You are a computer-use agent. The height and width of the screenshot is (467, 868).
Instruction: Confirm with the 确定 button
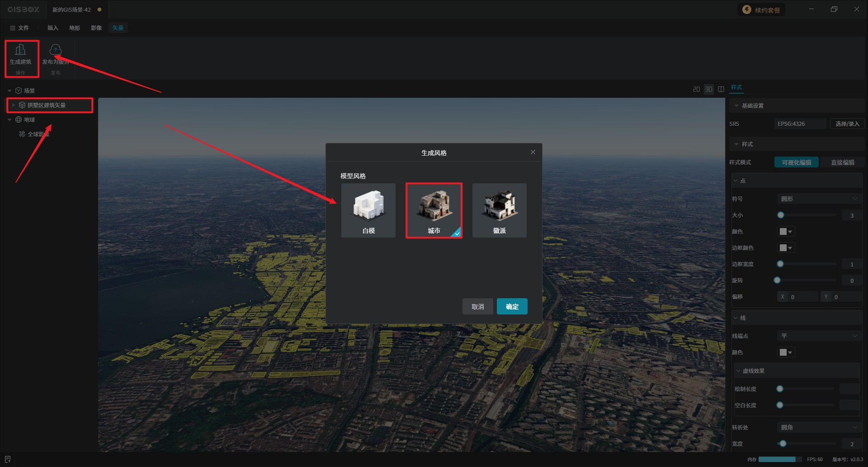512,306
